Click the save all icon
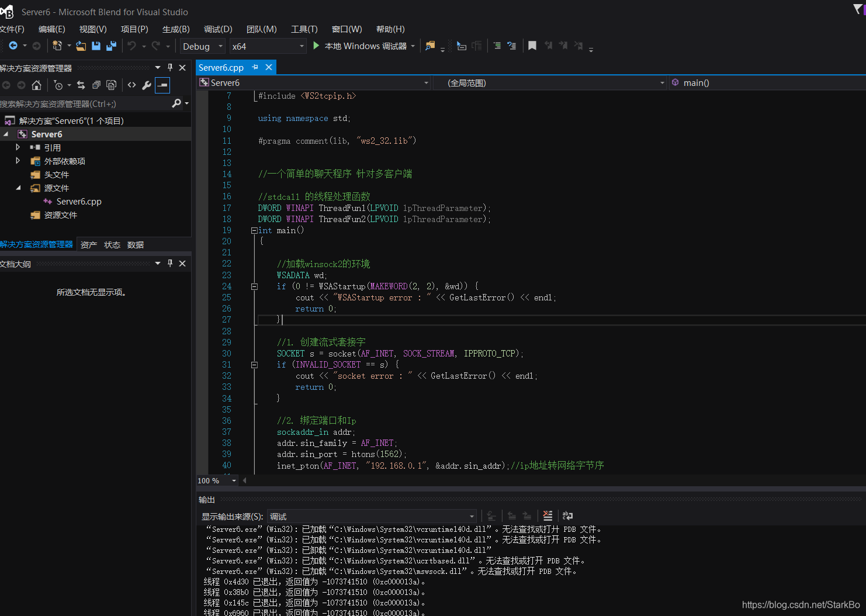Image resolution: width=866 pixels, height=616 pixels. pos(111,46)
